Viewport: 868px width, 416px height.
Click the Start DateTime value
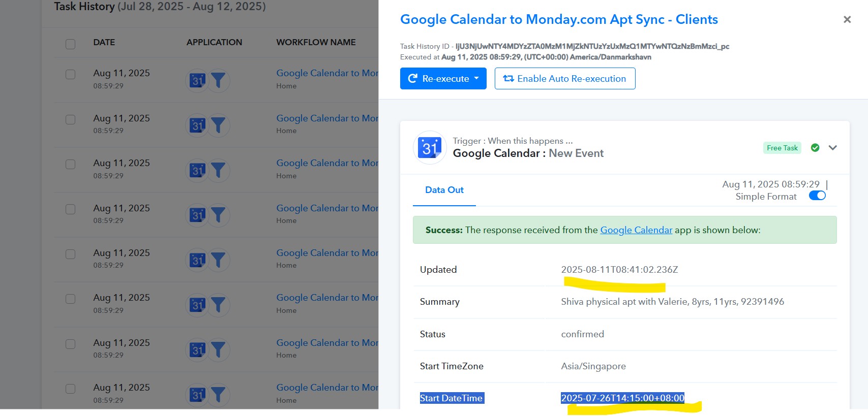tap(622, 398)
